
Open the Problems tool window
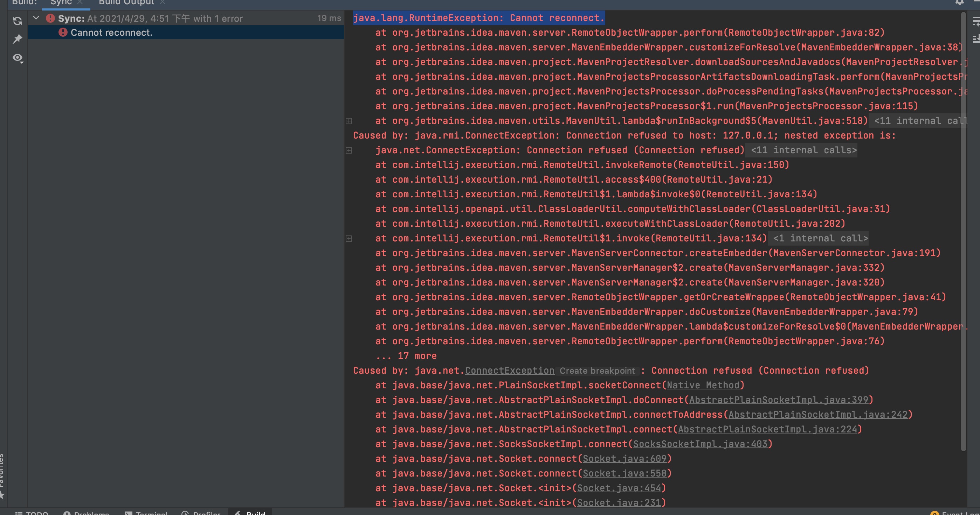91,513
